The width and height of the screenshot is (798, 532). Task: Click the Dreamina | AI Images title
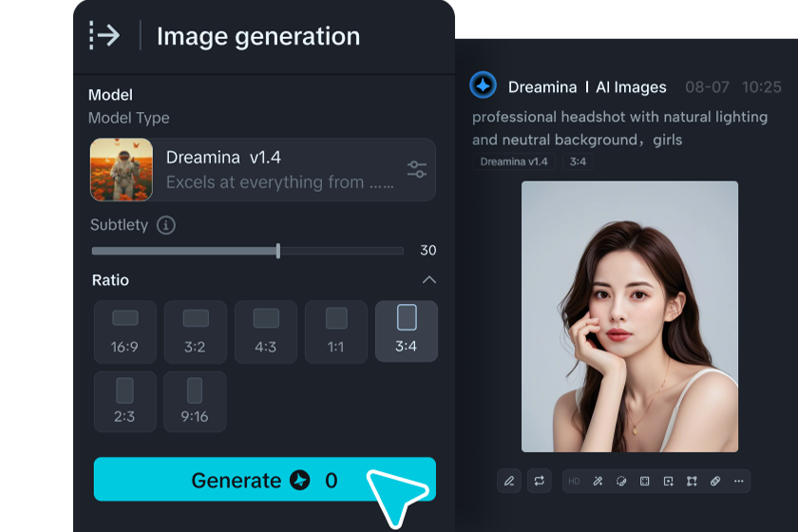coord(587,87)
